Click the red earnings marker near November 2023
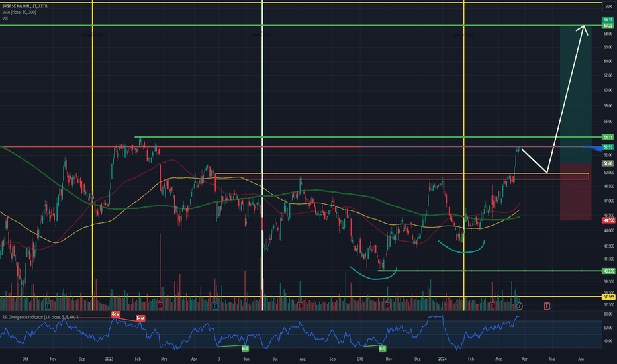The image size is (617, 364). (x=387, y=306)
